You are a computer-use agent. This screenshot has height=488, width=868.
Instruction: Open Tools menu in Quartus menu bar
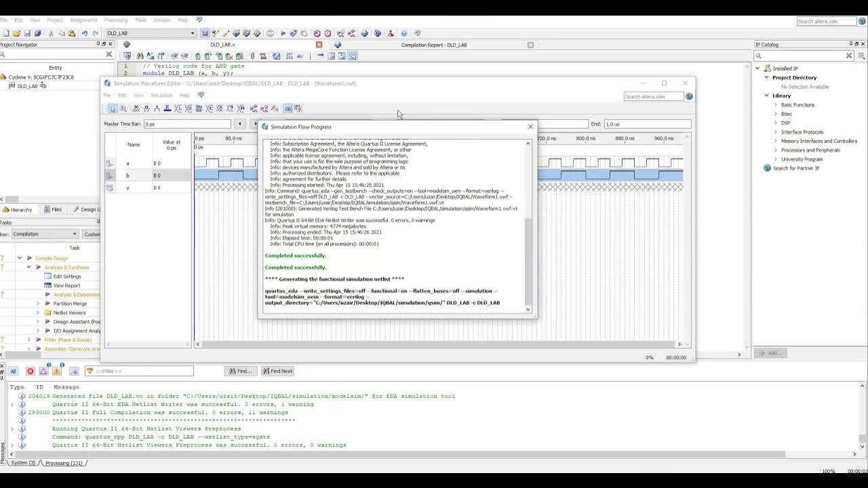click(140, 20)
